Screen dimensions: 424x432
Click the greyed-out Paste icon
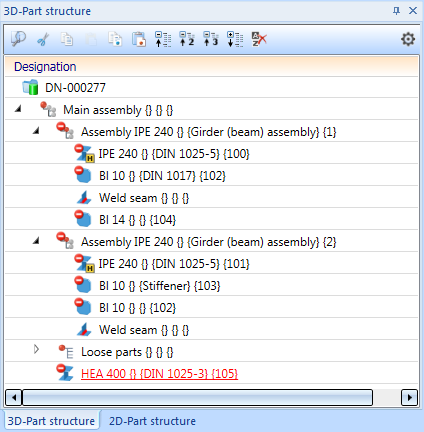click(x=91, y=39)
